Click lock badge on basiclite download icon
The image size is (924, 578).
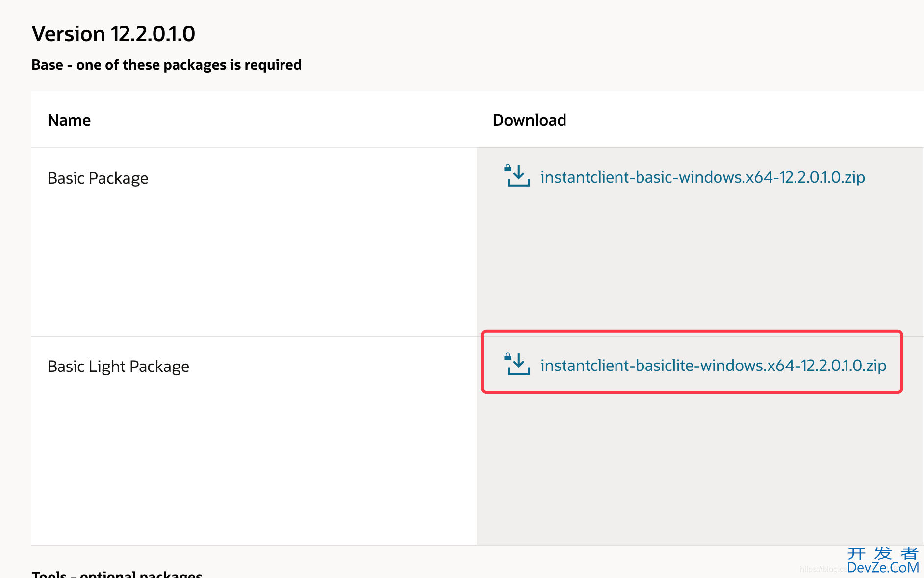tap(508, 357)
